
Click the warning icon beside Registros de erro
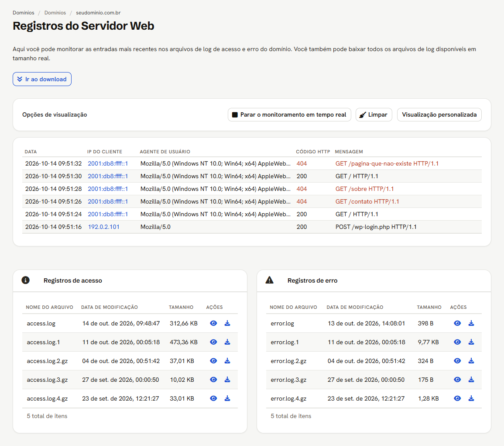pos(269,280)
